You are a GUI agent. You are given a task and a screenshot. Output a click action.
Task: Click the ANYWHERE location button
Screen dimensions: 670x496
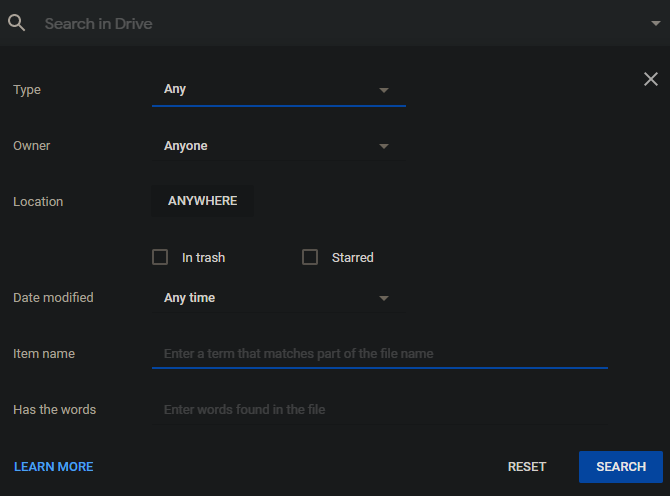pos(202,201)
